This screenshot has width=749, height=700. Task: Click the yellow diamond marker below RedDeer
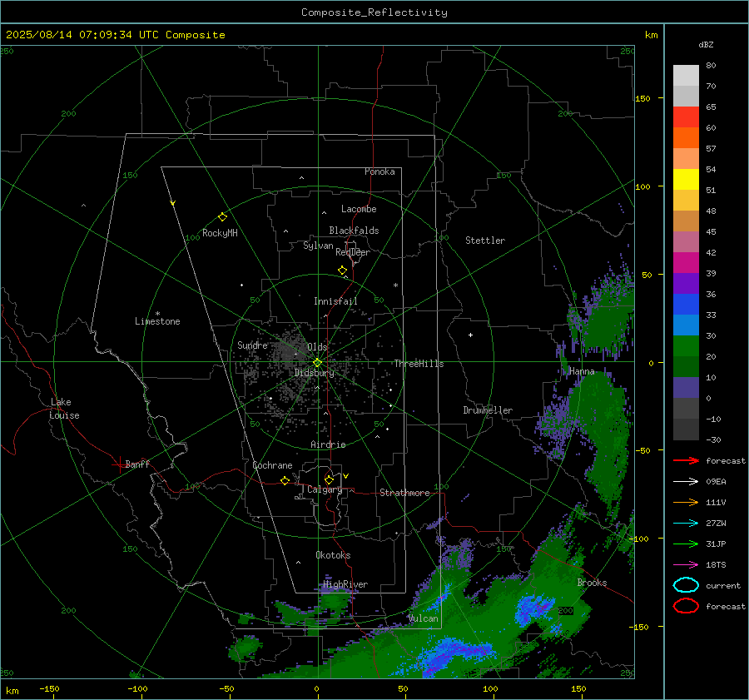[342, 271]
